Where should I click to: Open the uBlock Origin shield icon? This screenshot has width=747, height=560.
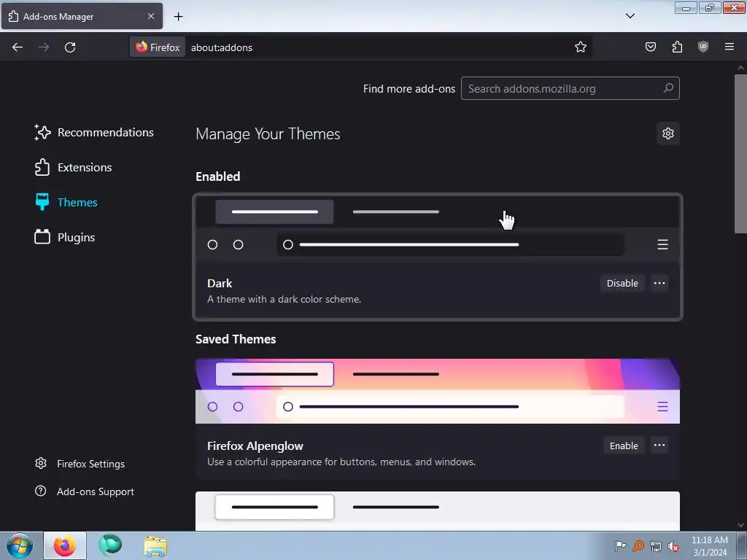click(703, 47)
